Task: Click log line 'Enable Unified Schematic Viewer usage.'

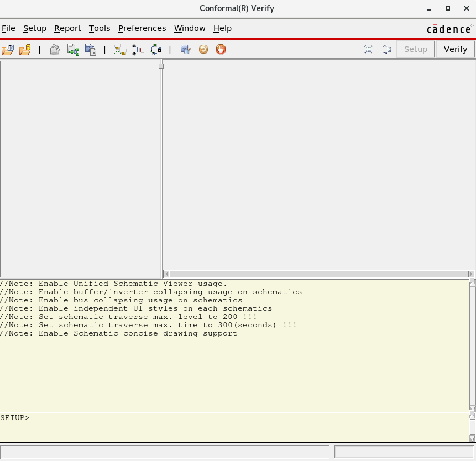Action: point(113,284)
